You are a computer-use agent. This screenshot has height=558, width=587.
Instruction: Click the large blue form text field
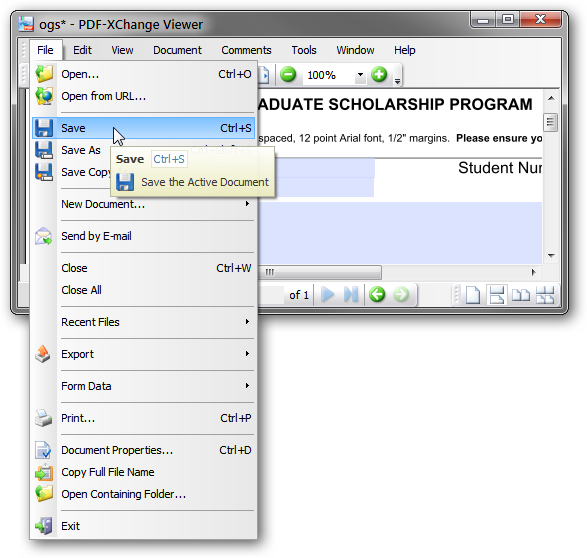coord(400,233)
